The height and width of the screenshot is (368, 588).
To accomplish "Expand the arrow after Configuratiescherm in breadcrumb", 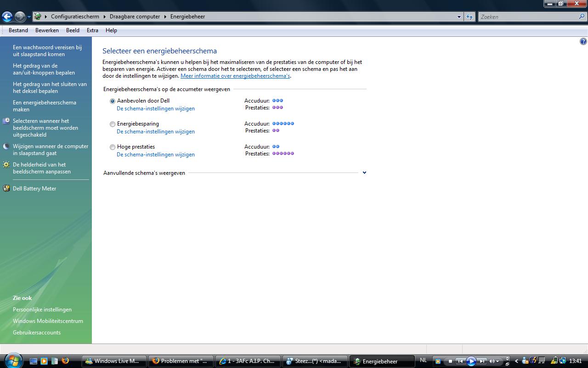I will pos(104,17).
